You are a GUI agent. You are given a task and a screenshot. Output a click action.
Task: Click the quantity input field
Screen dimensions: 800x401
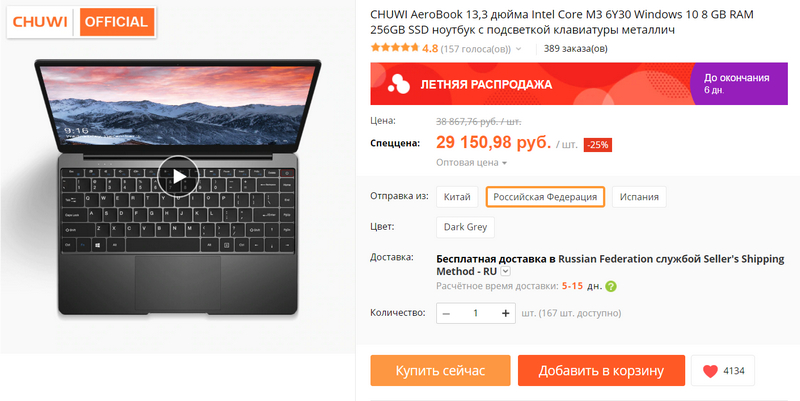pyautogui.click(x=476, y=313)
